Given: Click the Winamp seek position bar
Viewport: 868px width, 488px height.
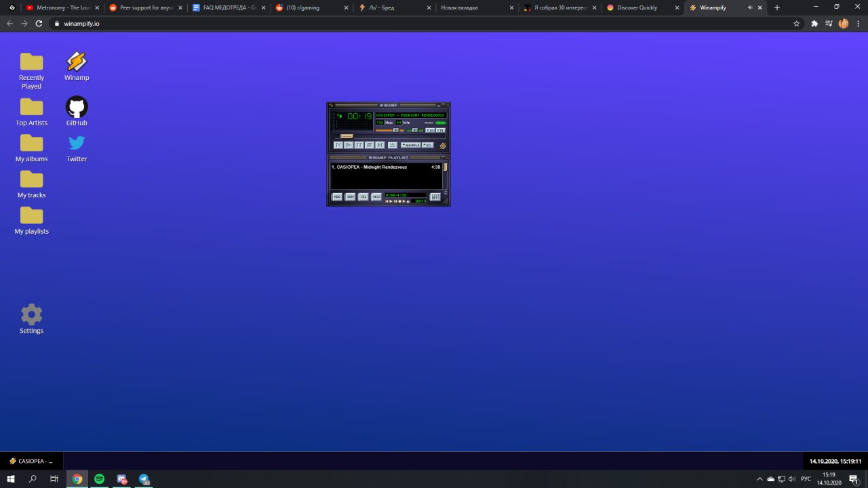Looking at the screenshot, I should coord(390,136).
